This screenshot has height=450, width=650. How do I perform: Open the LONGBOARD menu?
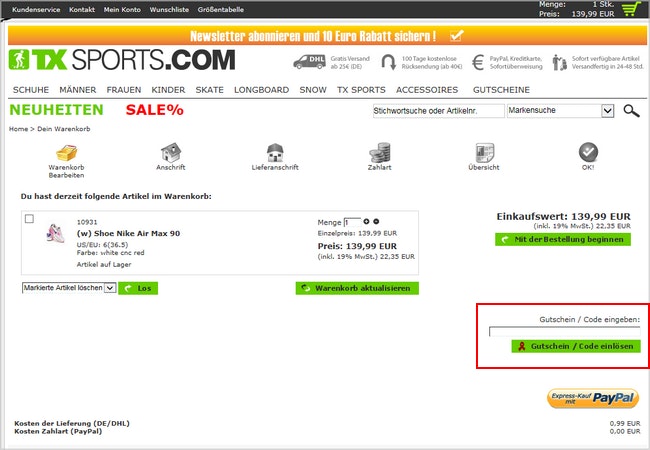(x=261, y=90)
